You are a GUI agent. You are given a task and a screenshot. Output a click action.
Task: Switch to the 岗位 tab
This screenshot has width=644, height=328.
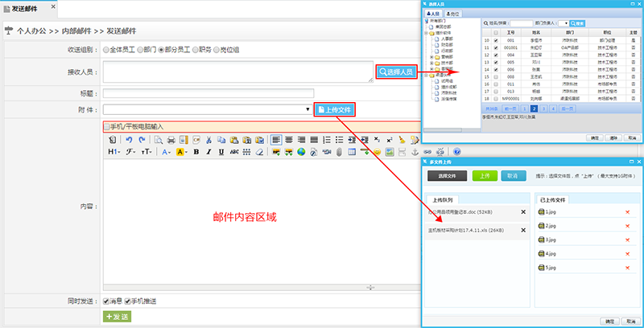coord(453,14)
